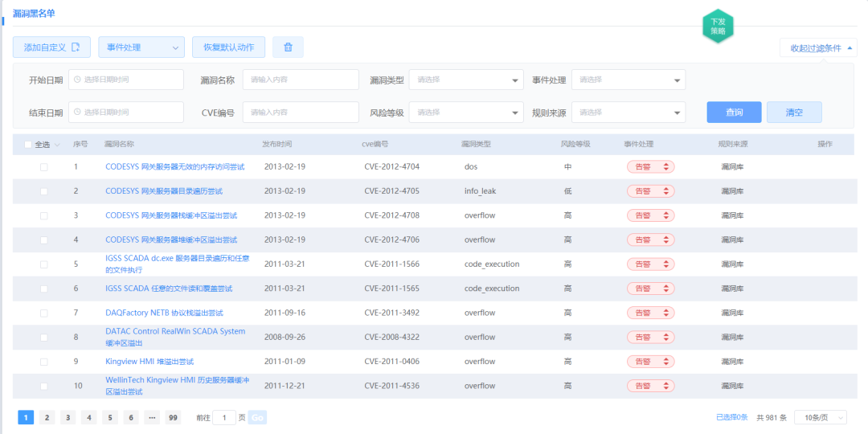This screenshot has height=434, width=868.
Task: Click the 添加自定义 button with file icon
Action: [x=51, y=47]
